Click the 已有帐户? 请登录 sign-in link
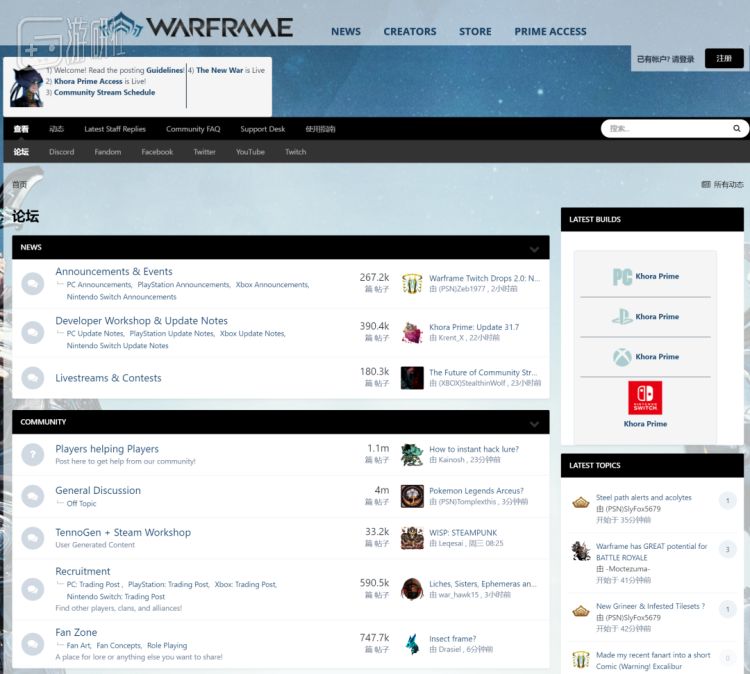 click(x=665, y=59)
